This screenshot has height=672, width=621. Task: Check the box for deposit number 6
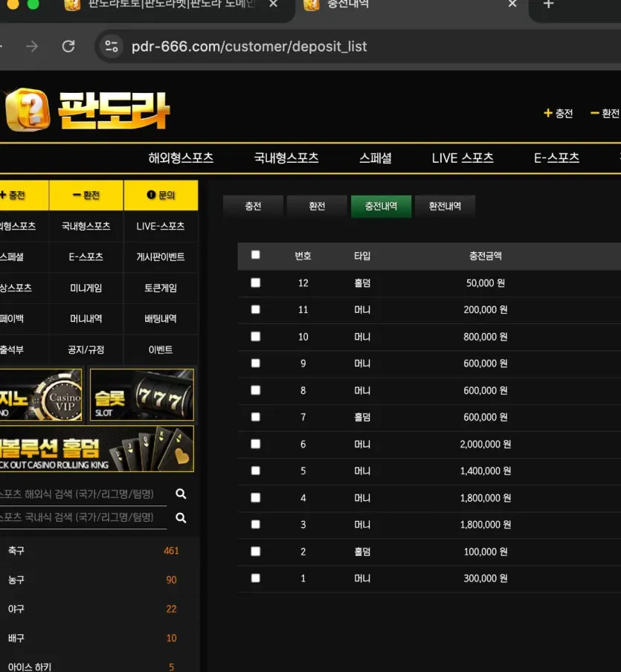256,444
